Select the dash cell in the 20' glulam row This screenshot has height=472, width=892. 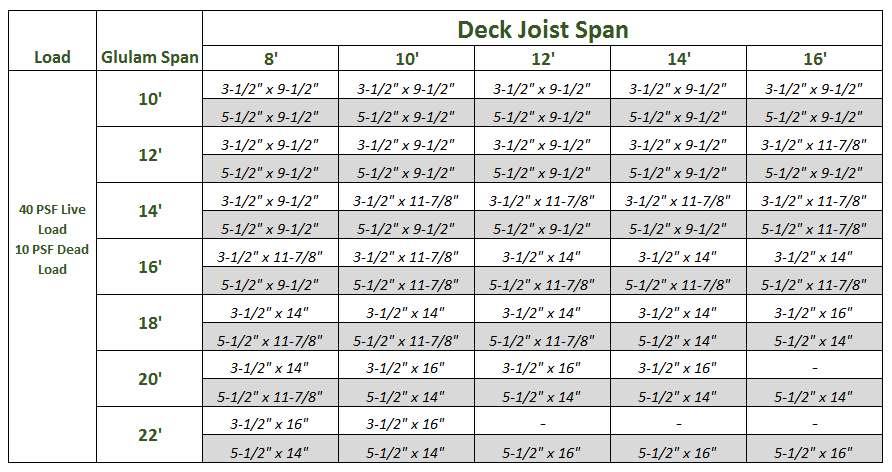coord(814,368)
